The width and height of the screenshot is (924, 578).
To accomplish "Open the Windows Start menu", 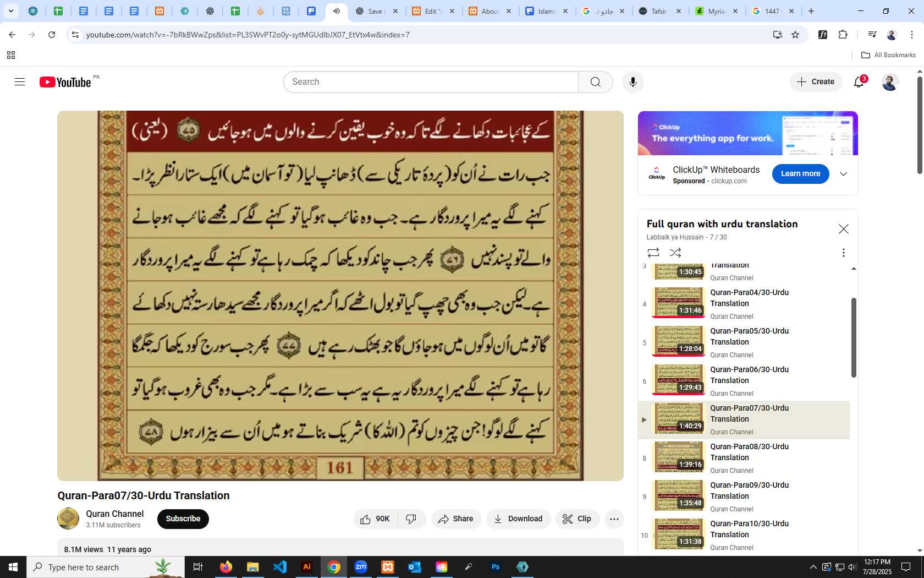I will (13, 567).
